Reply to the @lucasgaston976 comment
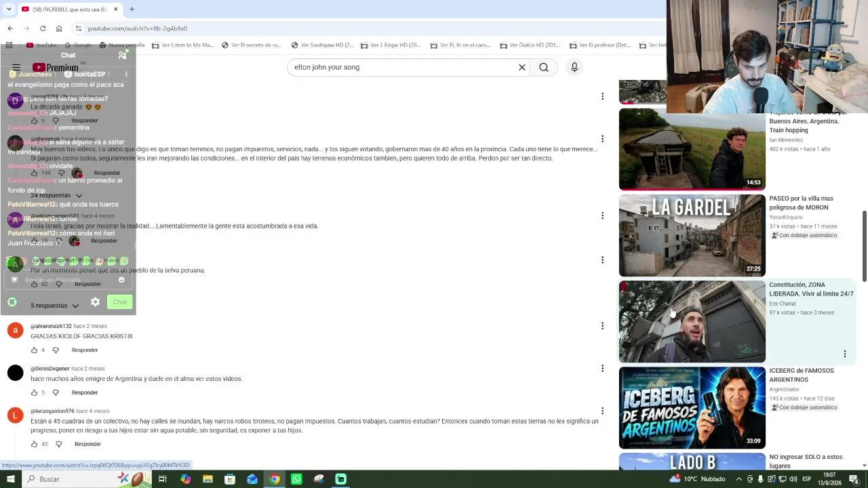Viewport: 868px width, 488px height. (x=87, y=444)
